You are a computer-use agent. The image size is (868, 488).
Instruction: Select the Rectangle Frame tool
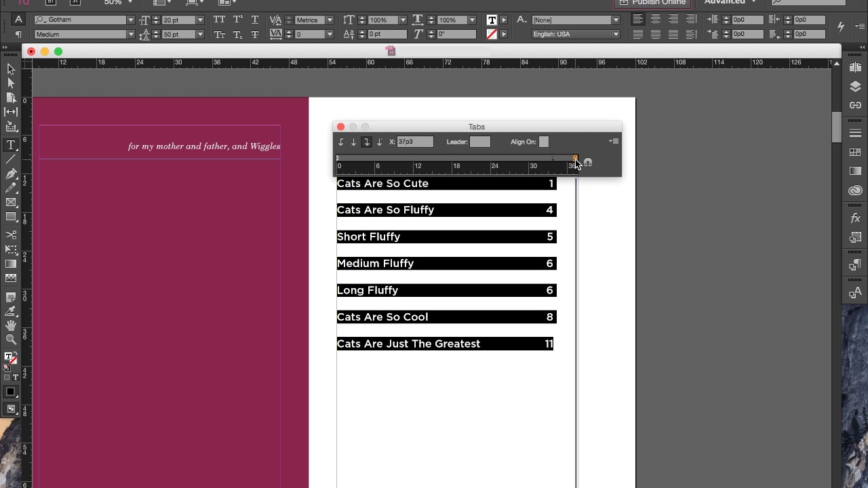coord(11,203)
